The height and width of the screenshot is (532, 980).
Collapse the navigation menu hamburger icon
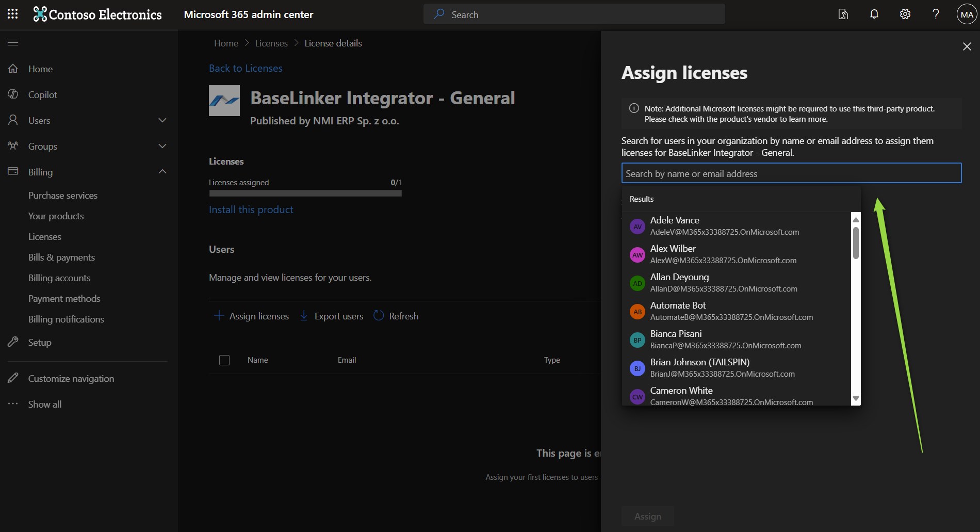tap(13, 42)
